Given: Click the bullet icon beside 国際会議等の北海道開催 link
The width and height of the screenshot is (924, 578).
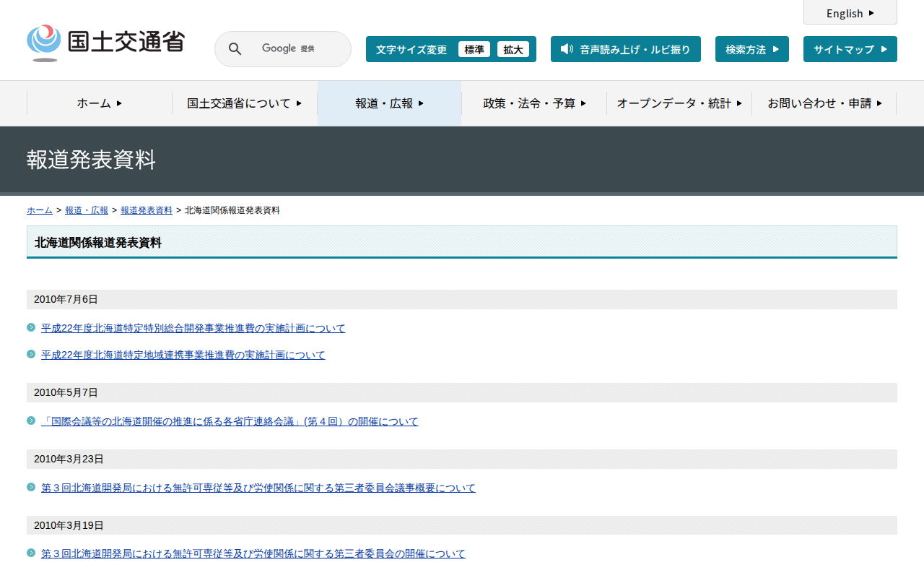Looking at the screenshot, I should tap(31, 420).
